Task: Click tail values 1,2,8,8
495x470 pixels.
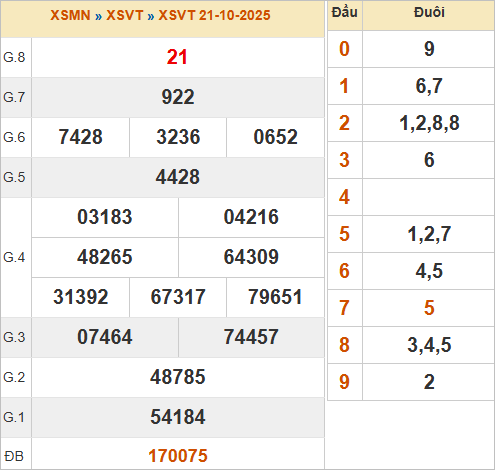Action: point(429,123)
